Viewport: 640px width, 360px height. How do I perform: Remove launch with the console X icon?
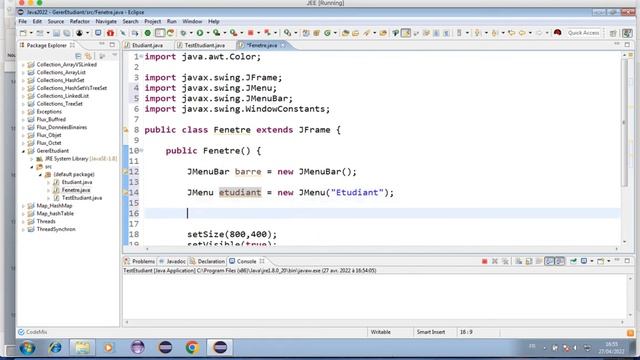tap(495, 261)
